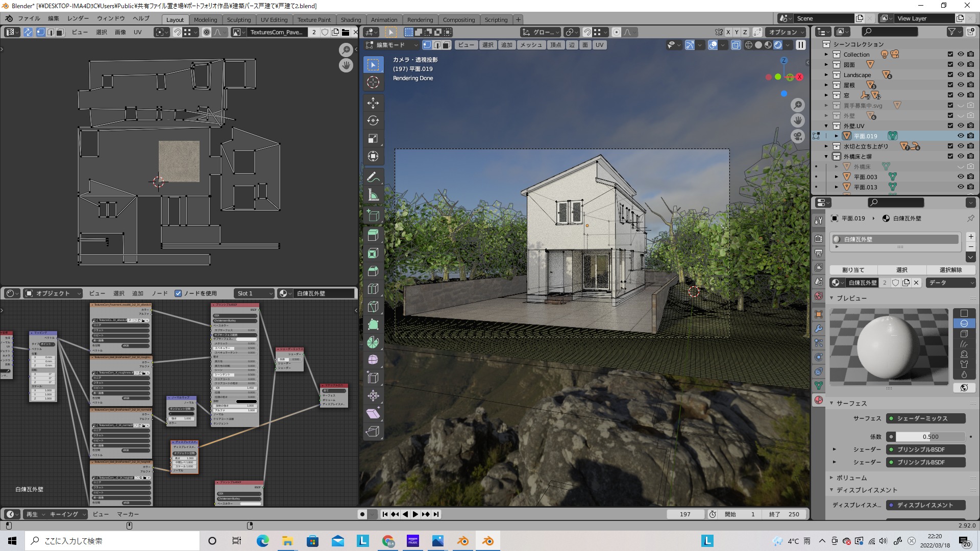Viewport: 980px width, 551px height.
Task: Select the Rotate tool icon
Action: pos(373,121)
